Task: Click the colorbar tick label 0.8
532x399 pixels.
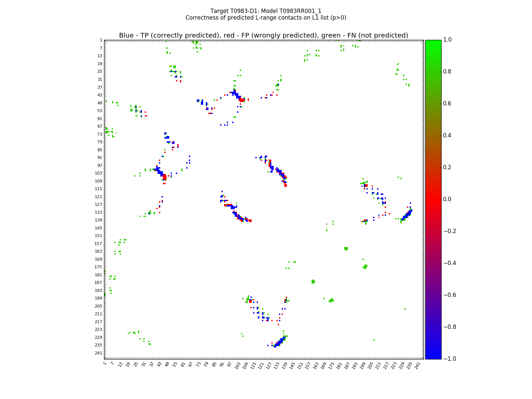Action: (x=448, y=71)
